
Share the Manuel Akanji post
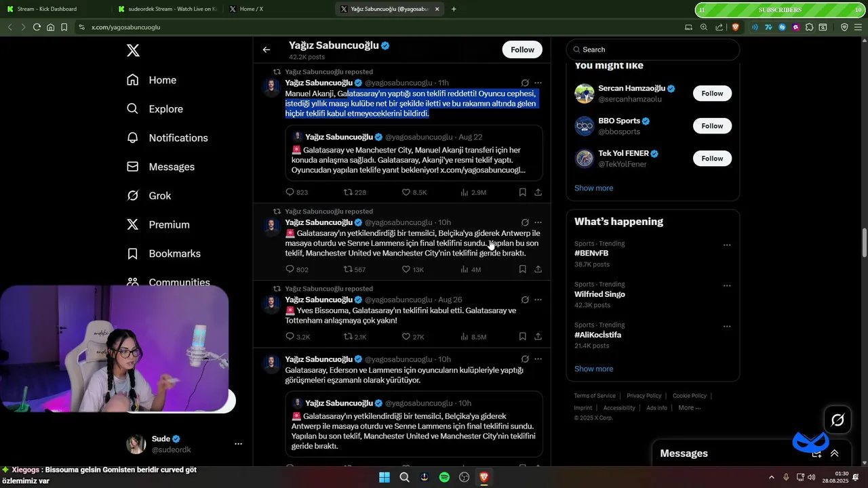538,192
